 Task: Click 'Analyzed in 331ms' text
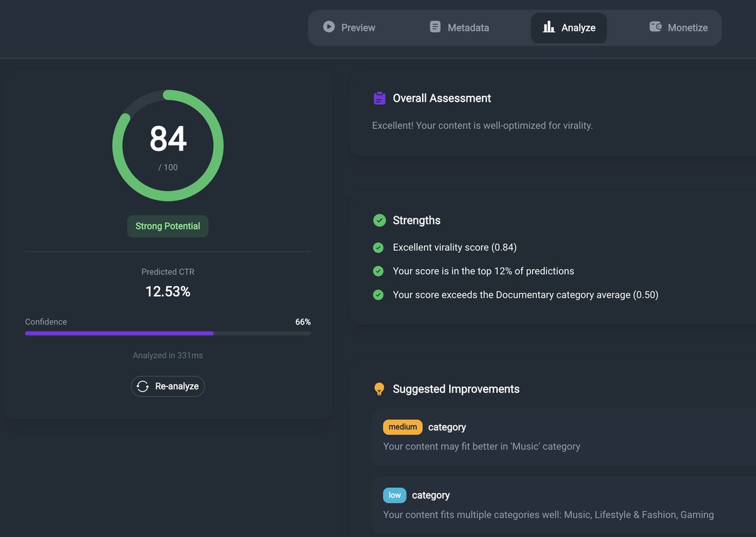coord(168,355)
